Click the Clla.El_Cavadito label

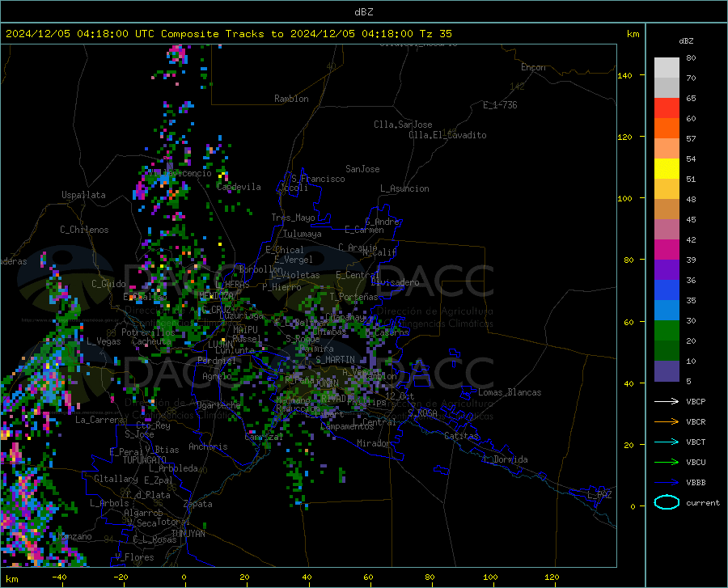(447, 135)
